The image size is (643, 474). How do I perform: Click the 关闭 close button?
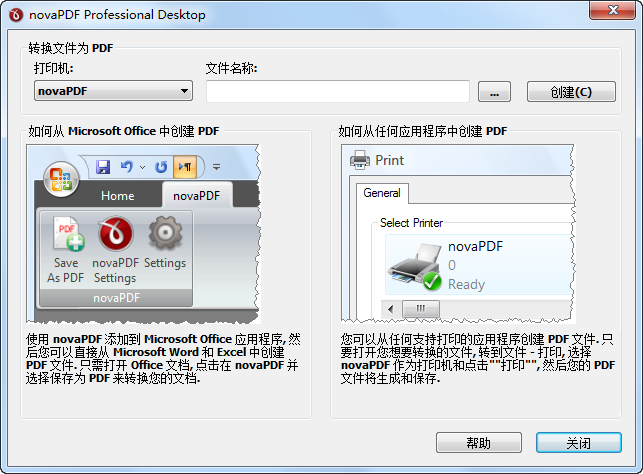coord(579,442)
